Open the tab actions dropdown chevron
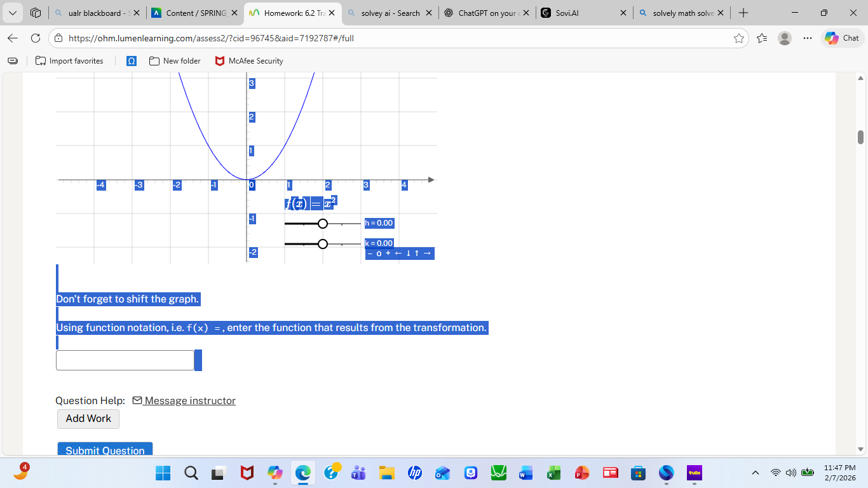The height and width of the screenshot is (488, 868). [13, 13]
